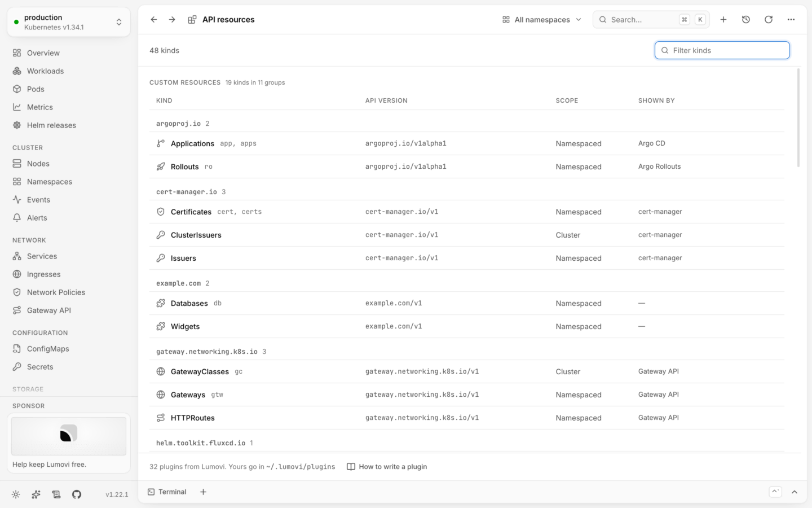This screenshot has height=508, width=812.
Task: Open the Rollouts kind row
Action: pos(467,167)
